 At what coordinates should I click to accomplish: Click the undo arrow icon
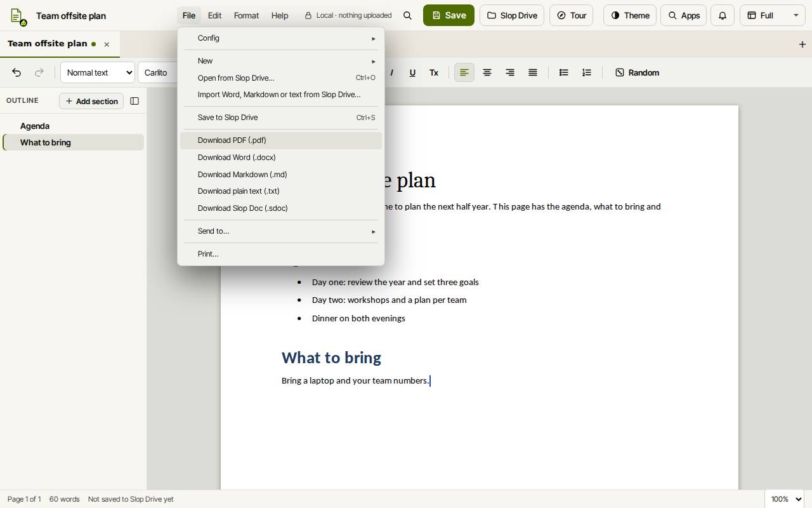pyautogui.click(x=16, y=72)
